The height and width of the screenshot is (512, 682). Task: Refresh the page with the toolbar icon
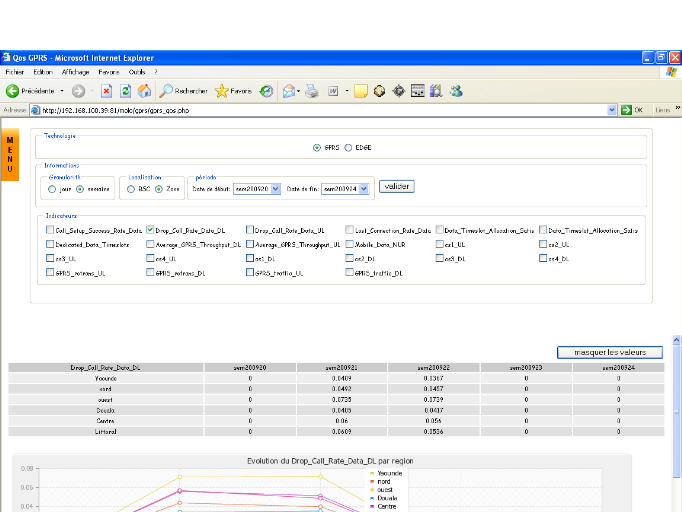(x=125, y=91)
